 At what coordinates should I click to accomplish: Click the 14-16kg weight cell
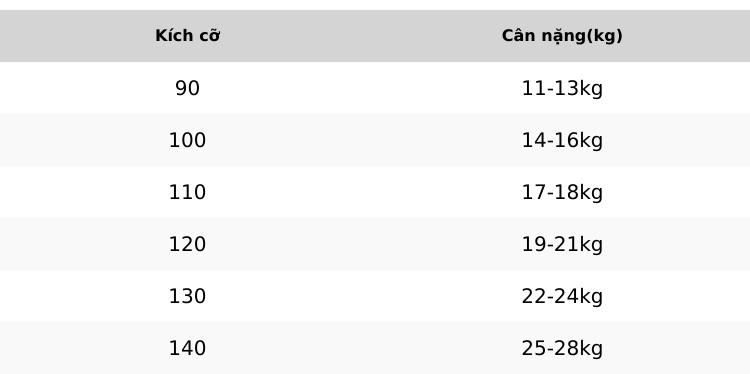(562, 140)
